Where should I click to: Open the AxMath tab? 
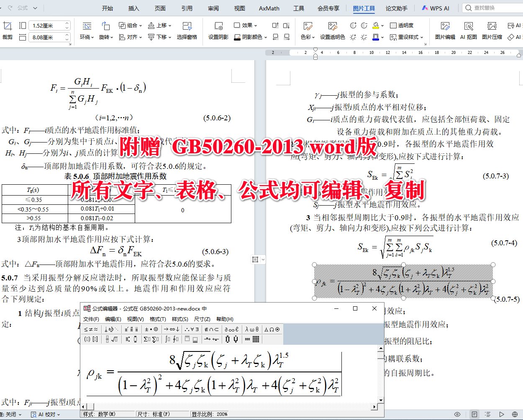(x=269, y=8)
